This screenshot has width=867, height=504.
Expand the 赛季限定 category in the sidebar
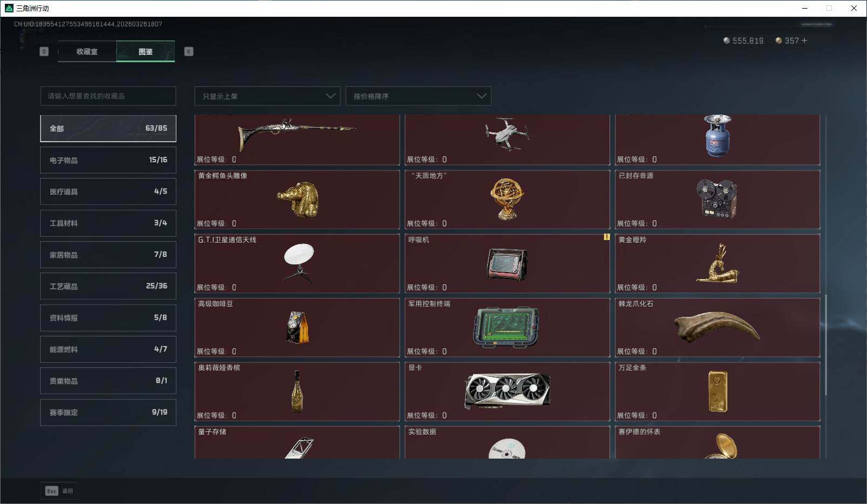[x=108, y=412]
